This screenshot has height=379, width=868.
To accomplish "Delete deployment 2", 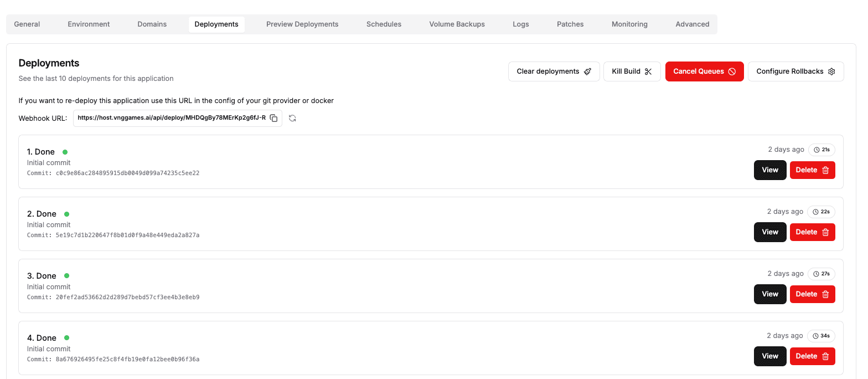I will click(813, 232).
